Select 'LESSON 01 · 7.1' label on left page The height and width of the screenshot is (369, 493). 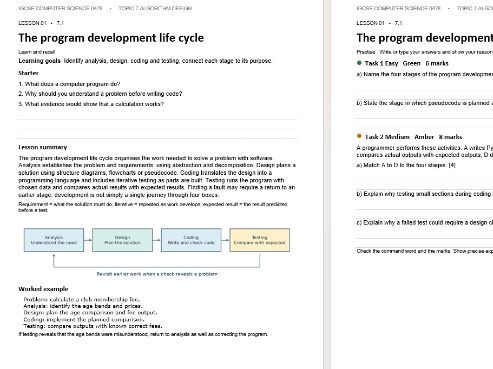pyautogui.click(x=41, y=23)
